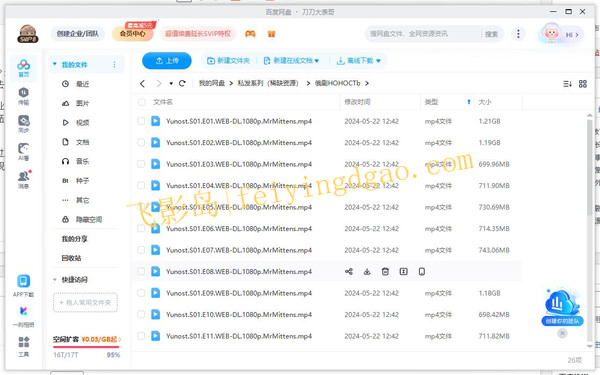Open the 我的文件 three-dot options
This screenshot has height=375, width=600.
114,65
